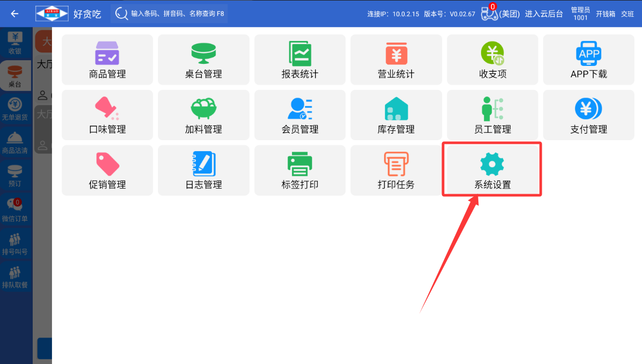Open 员工管理 staff management tile
Screen dimensions: 642x364
point(492,115)
